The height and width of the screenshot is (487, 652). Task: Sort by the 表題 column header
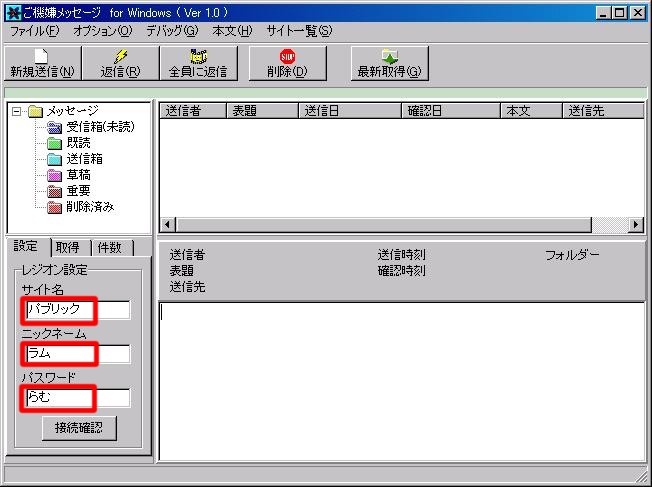click(262, 111)
